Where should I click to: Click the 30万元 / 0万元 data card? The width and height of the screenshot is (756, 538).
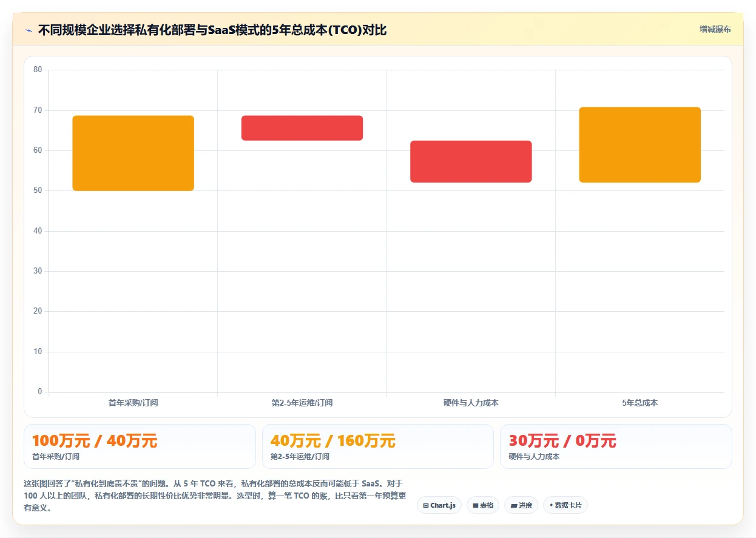click(616, 446)
